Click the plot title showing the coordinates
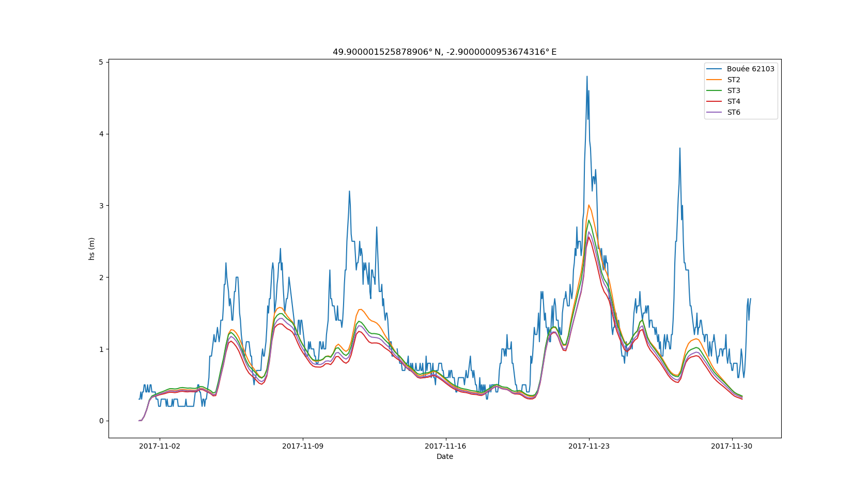 coord(444,52)
